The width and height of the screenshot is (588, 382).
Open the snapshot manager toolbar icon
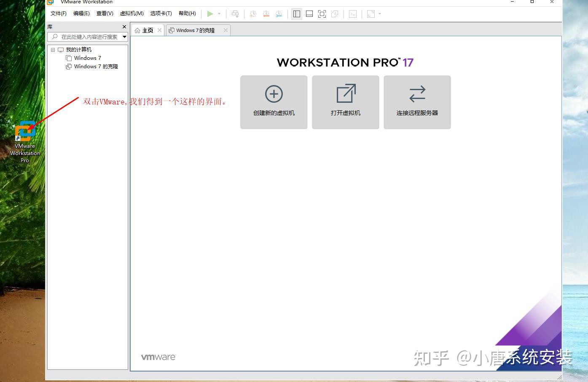click(279, 14)
